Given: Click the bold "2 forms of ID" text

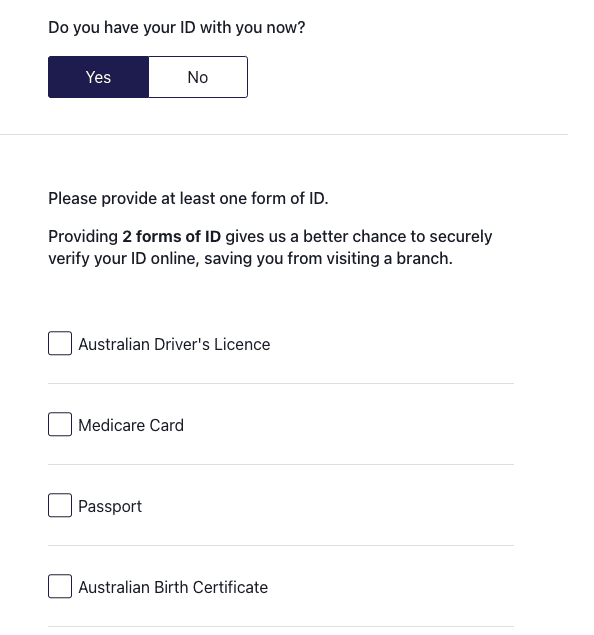Looking at the screenshot, I should (x=172, y=236).
